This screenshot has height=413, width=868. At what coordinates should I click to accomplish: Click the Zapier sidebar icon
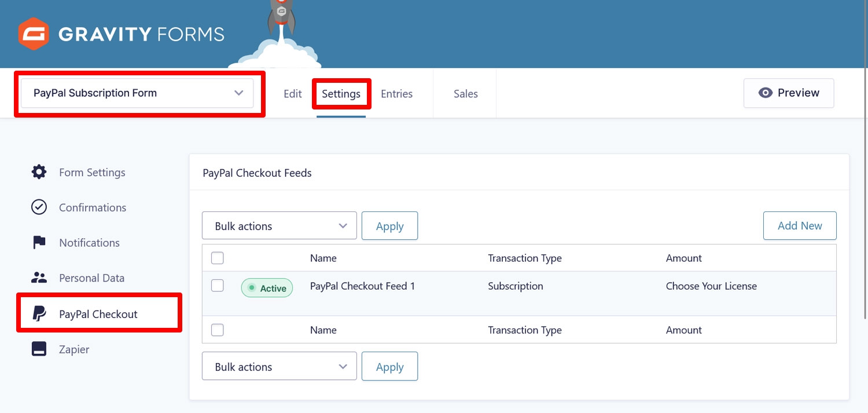(39, 349)
